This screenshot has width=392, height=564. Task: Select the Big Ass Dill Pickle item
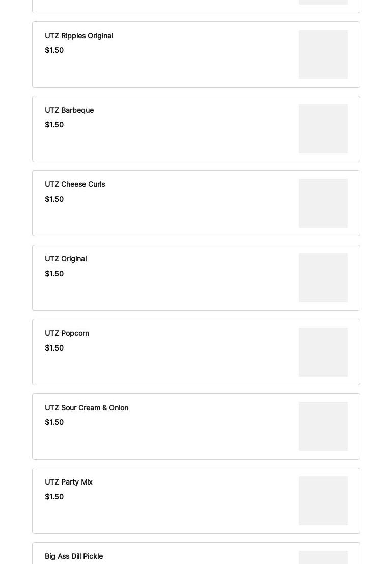pos(74,556)
